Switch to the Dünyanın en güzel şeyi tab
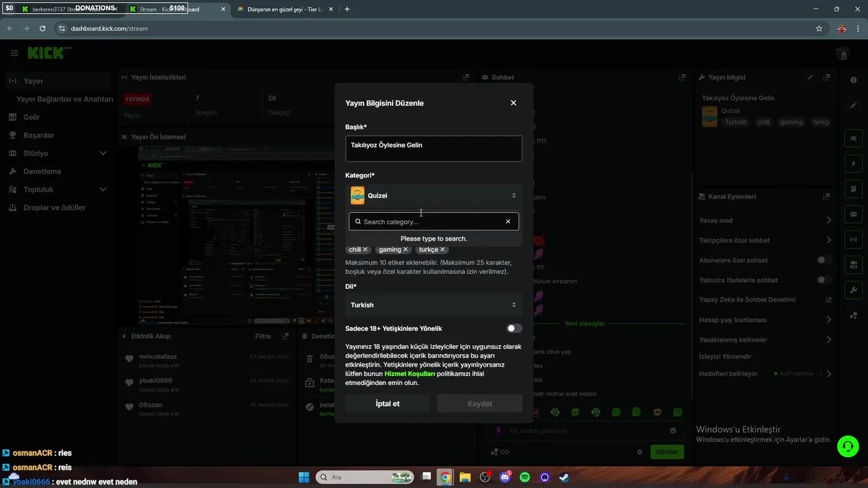The image size is (868, 488). [283, 9]
